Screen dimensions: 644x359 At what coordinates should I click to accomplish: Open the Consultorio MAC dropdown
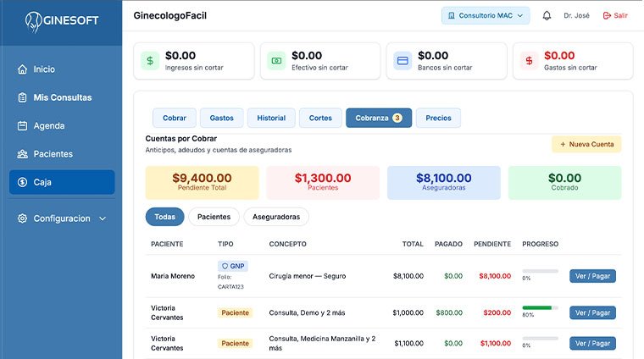tap(486, 15)
